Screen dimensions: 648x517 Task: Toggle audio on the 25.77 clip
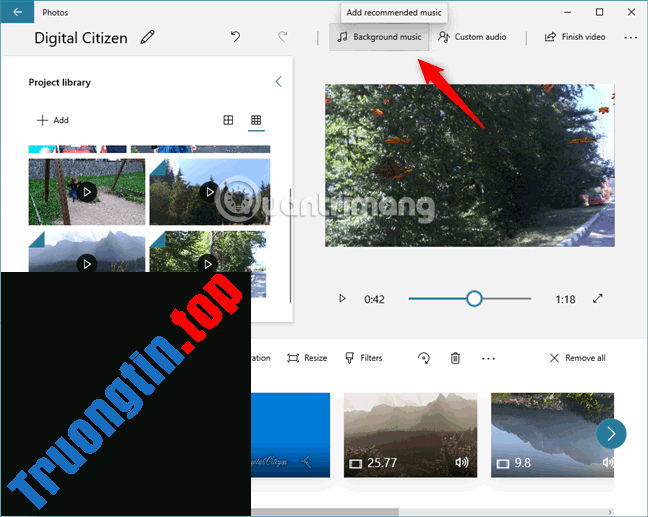coord(462,462)
